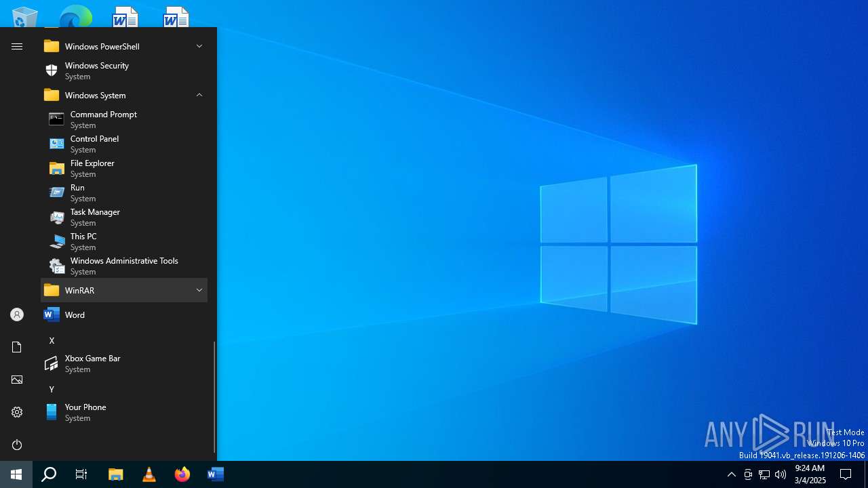
Task: Open Control Panel entry
Action: tap(124, 144)
